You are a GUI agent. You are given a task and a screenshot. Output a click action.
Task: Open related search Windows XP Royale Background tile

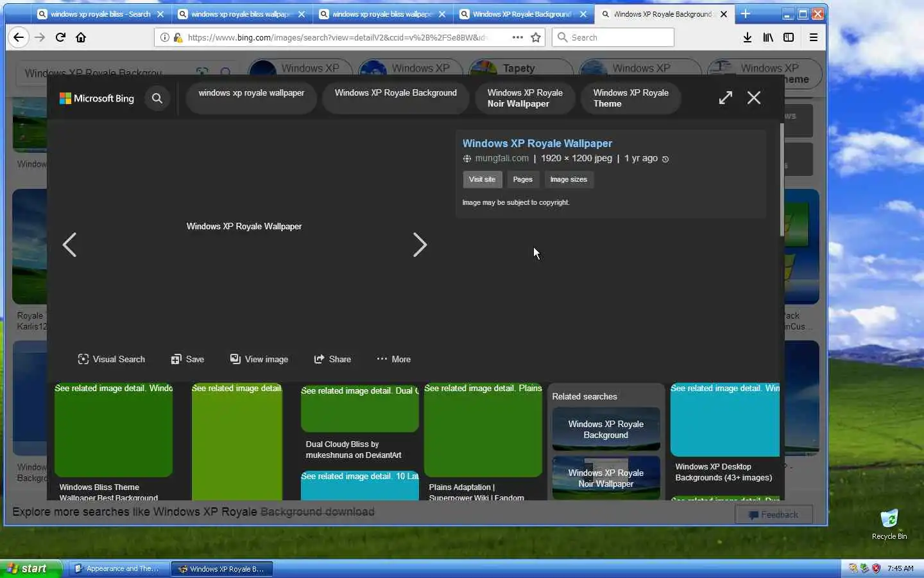coord(606,429)
